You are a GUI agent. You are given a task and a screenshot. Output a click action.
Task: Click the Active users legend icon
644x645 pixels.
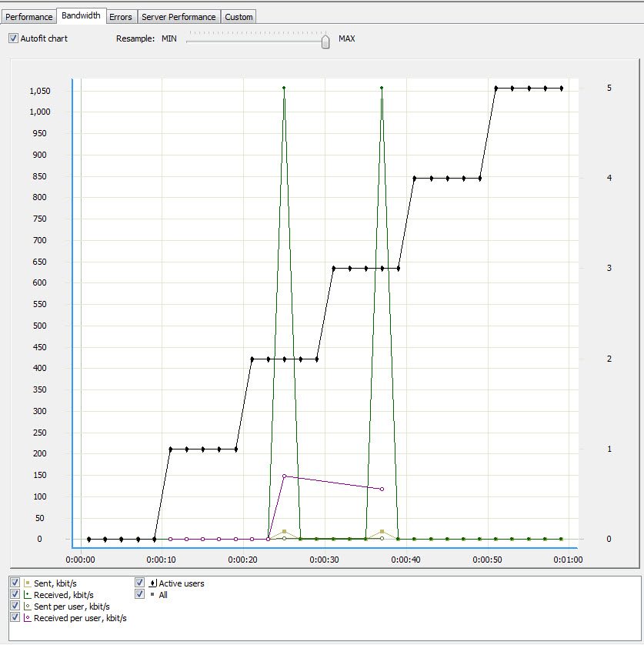152,583
